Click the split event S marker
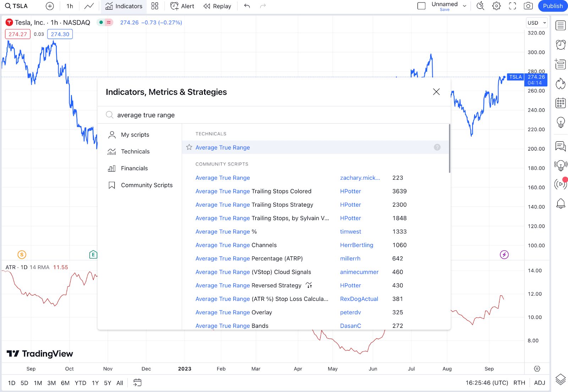This screenshot has width=568, height=392. pyautogui.click(x=22, y=255)
